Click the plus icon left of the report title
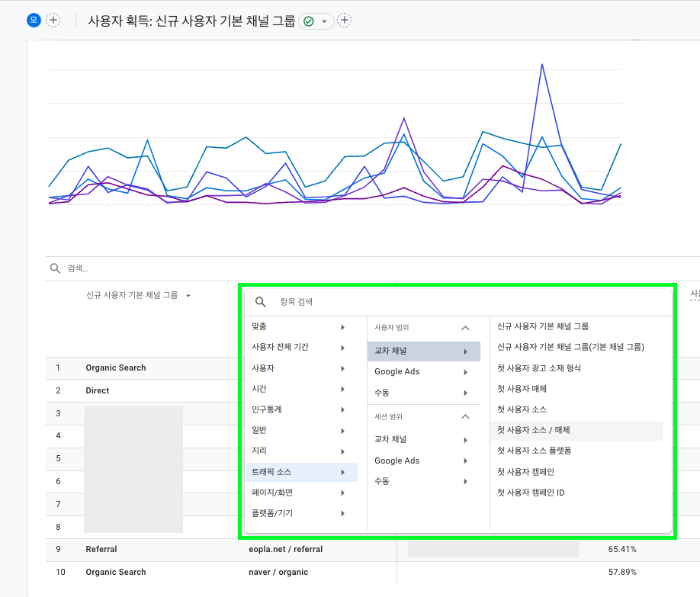The width and height of the screenshot is (700, 597). 53,20
